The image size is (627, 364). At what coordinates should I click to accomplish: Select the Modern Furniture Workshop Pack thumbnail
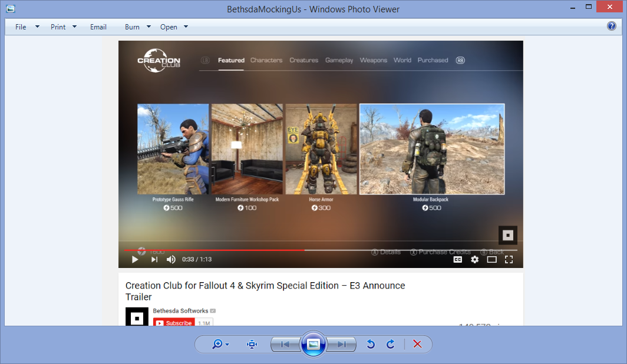(247, 149)
